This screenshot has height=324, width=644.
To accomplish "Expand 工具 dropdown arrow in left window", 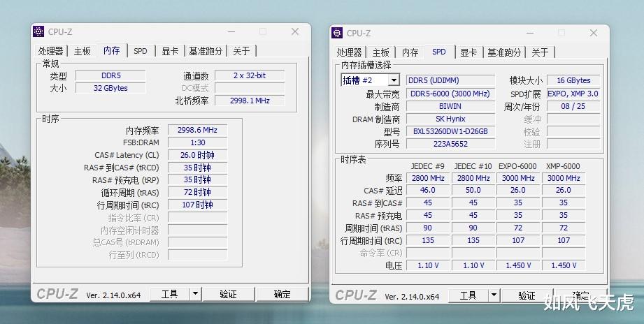I will (196, 294).
